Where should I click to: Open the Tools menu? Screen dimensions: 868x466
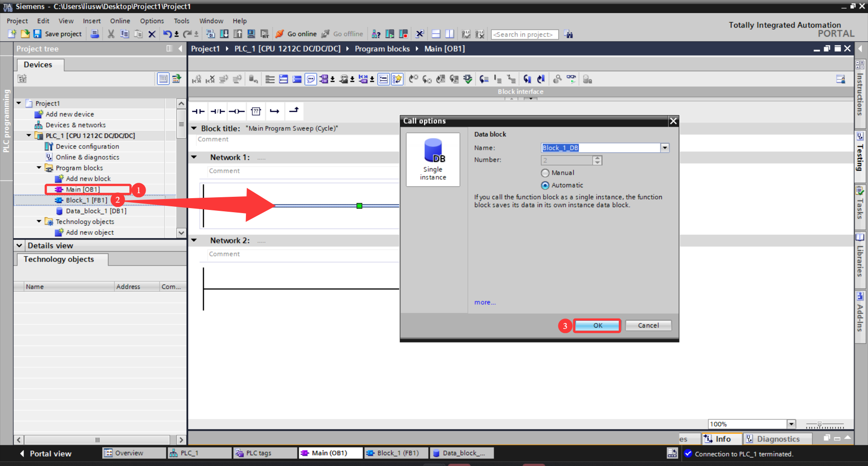181,21
